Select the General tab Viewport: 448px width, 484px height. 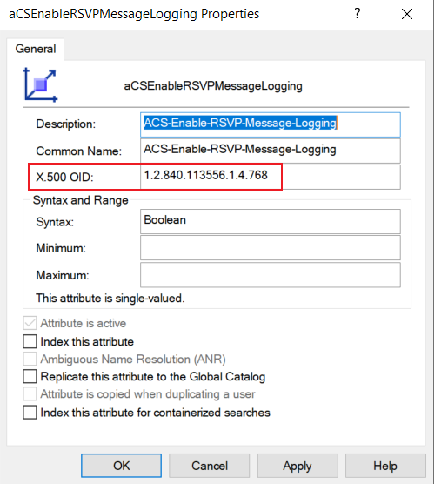coord(36,49)
